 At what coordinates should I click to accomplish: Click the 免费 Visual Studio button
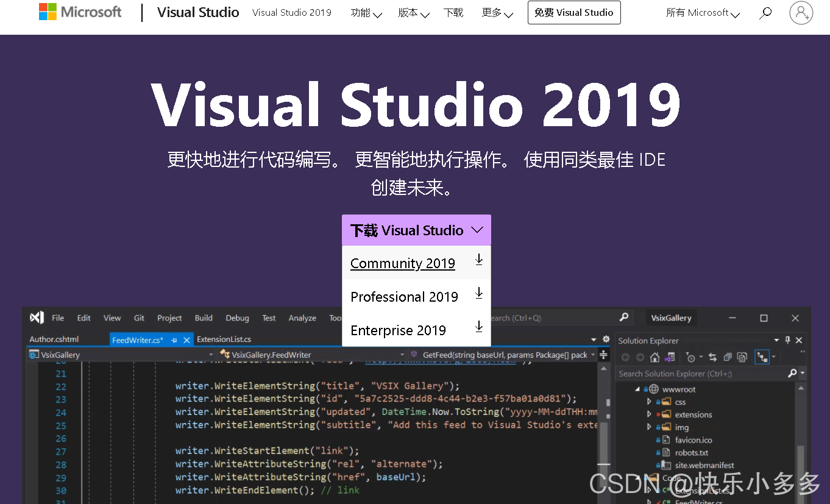[573, 12]
